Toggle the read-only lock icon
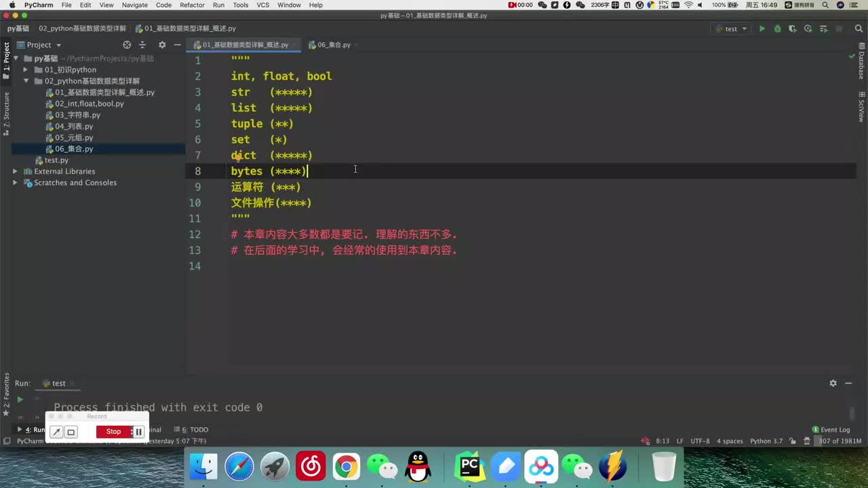Viewport: 868px width, 488px height. tap(793, 441)
